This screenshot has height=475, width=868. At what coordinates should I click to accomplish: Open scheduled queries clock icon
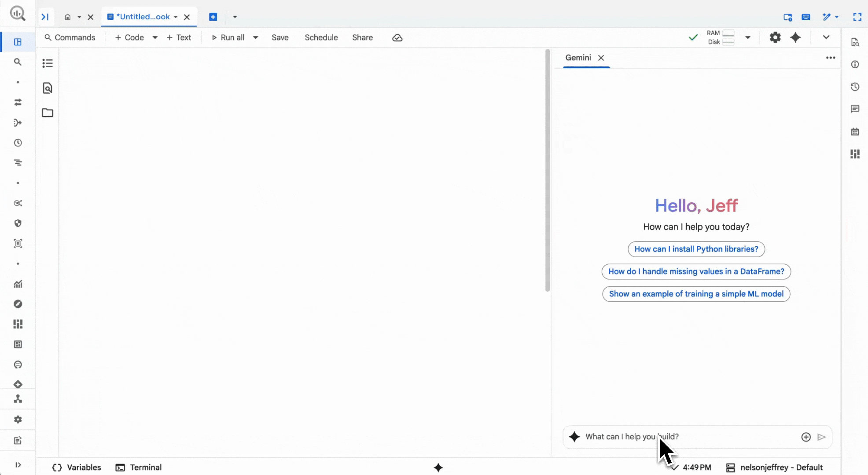coord(18,143)
